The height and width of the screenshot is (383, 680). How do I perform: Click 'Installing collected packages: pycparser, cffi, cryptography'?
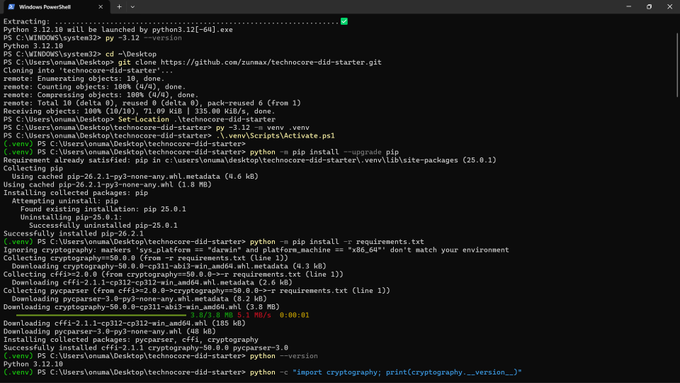131,340
